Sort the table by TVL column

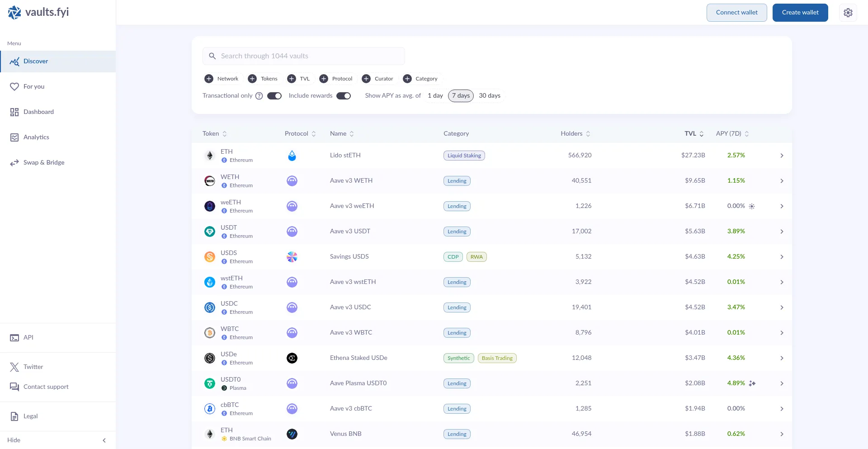(694, 134)
